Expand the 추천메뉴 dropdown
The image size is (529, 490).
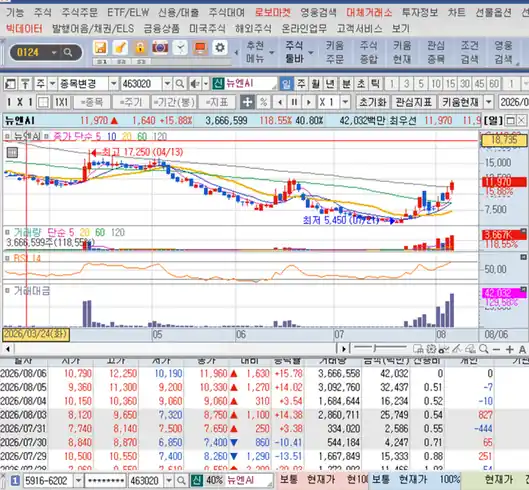click(272, 53)
